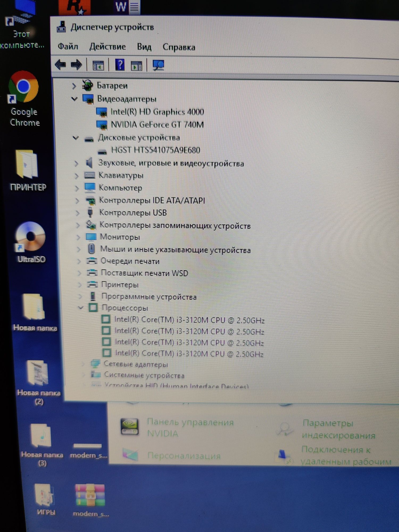
Task: Open Параметры индексирования link
Action: point(338,429)
